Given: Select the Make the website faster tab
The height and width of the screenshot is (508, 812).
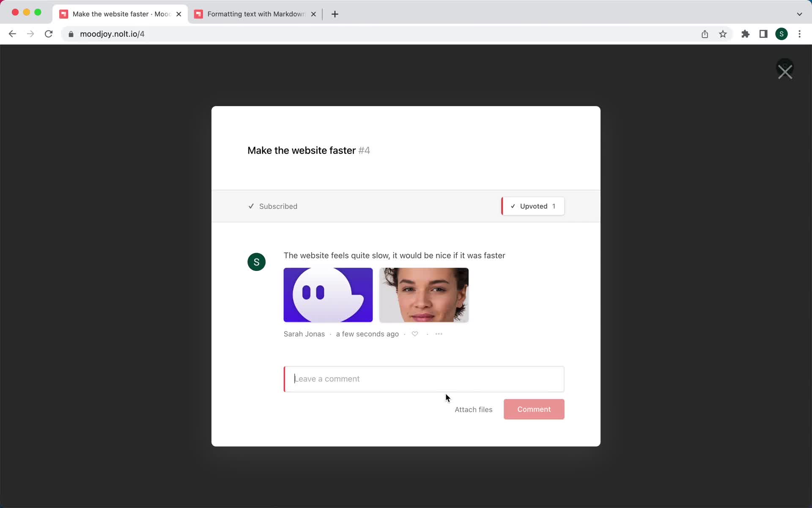Looking at the screenshot, I should pyautogui.click(x=119, y=14).
